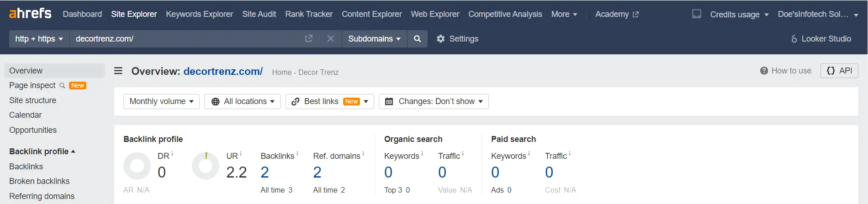Select Referring domains in sidebar

pyautogui.click(x=42, y=196)
